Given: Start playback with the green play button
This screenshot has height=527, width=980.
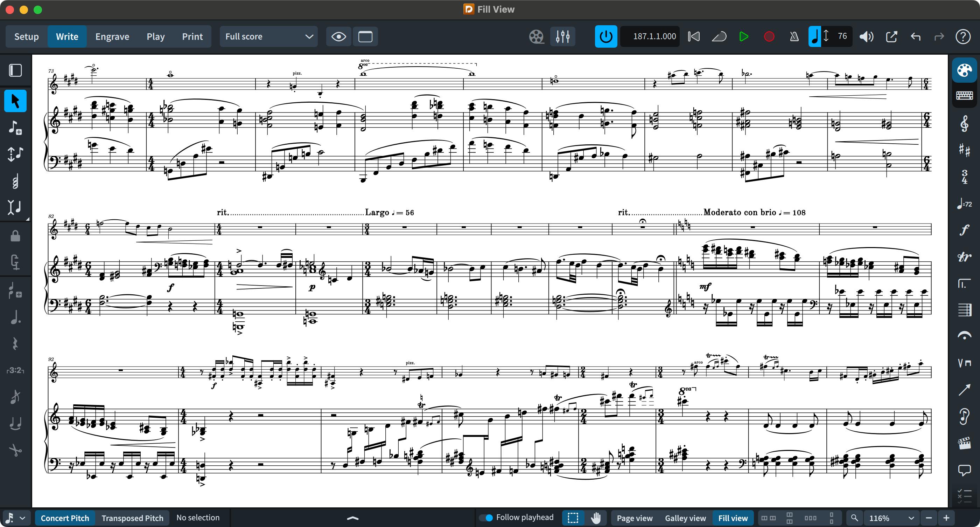Looking at the screenshot, I should click(743, 36).
